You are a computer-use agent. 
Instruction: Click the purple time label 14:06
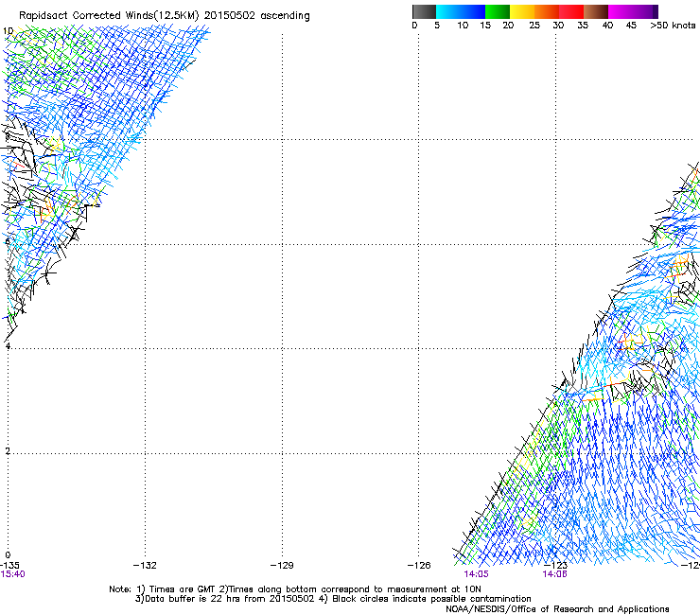coord(554,574)
